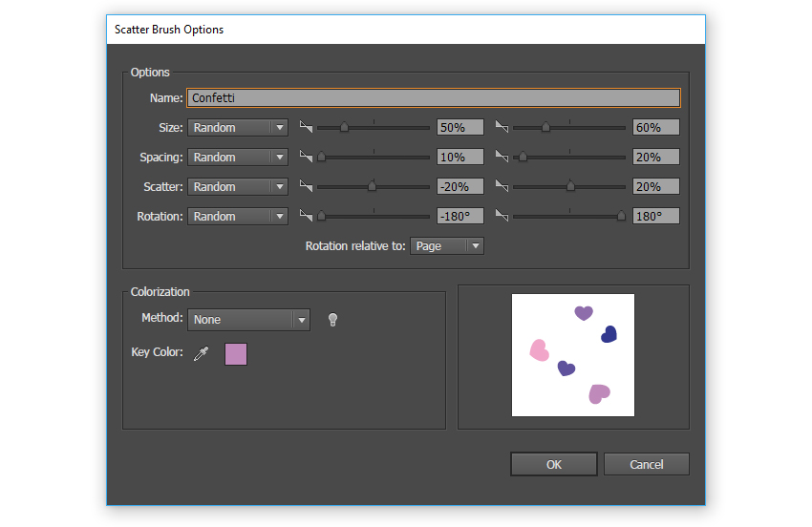The height and width of the screenshot is (527, 812).
Task: Click the Spacing minimum slider flip icon
Action: (306, 157)
